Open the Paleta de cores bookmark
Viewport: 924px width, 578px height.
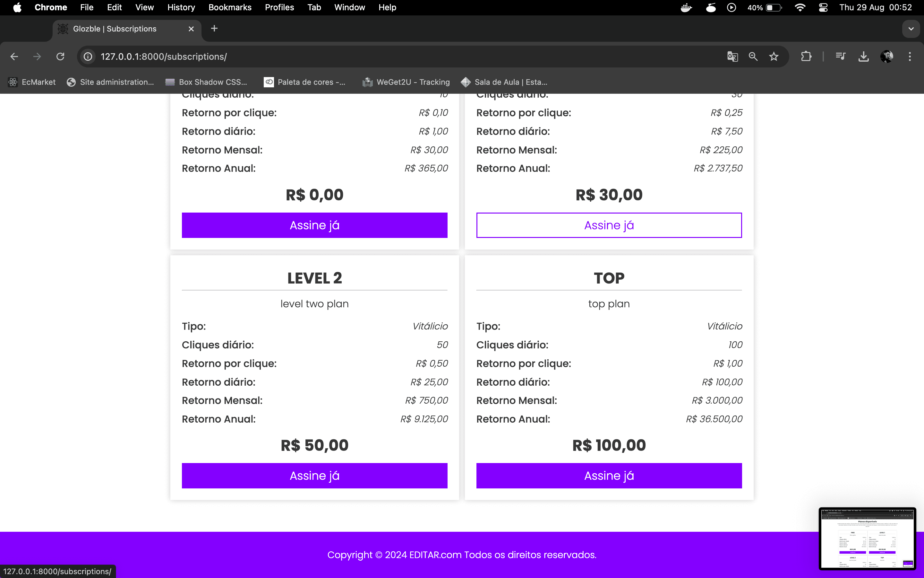click(305, 82)
